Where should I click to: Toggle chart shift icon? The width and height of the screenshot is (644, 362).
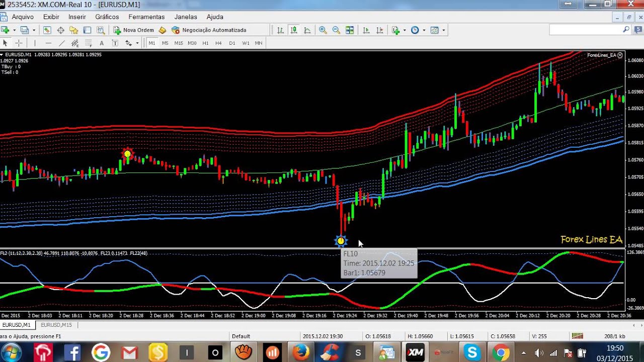pyautogui.click(x=380, y=30)
